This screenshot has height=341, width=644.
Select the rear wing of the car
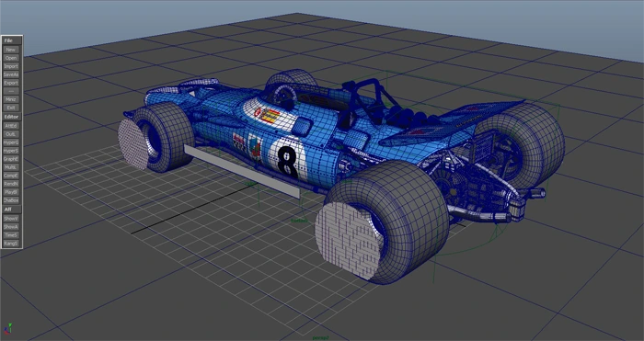tap(452, 122)
